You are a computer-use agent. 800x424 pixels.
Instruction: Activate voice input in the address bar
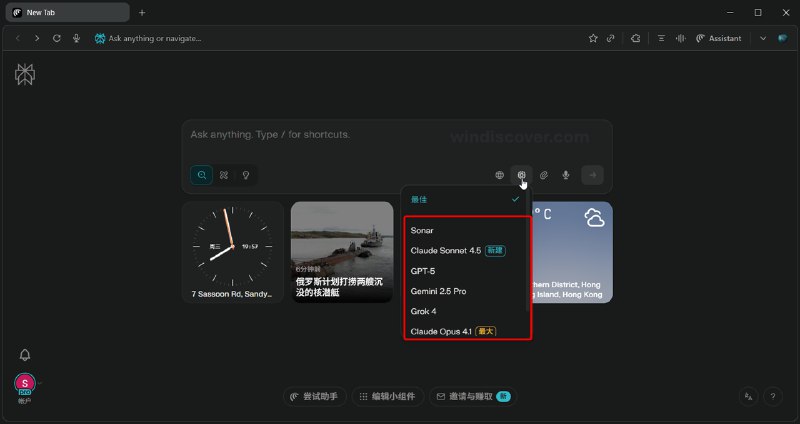[x=77, y=38]
